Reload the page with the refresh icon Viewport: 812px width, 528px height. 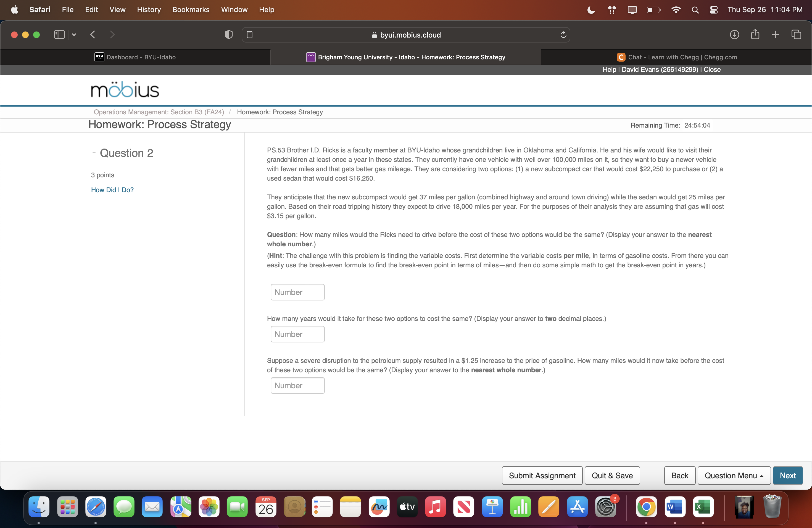(563, 35)
